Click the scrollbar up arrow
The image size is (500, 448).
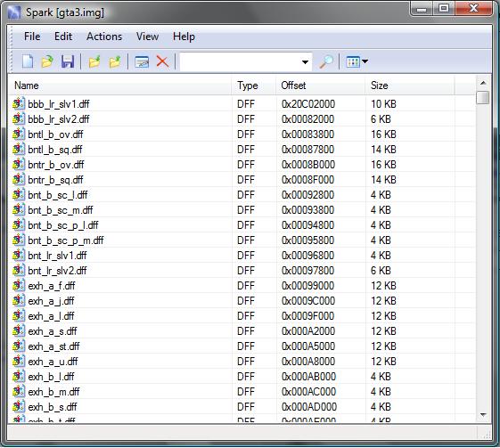click(x=483, y=83)
